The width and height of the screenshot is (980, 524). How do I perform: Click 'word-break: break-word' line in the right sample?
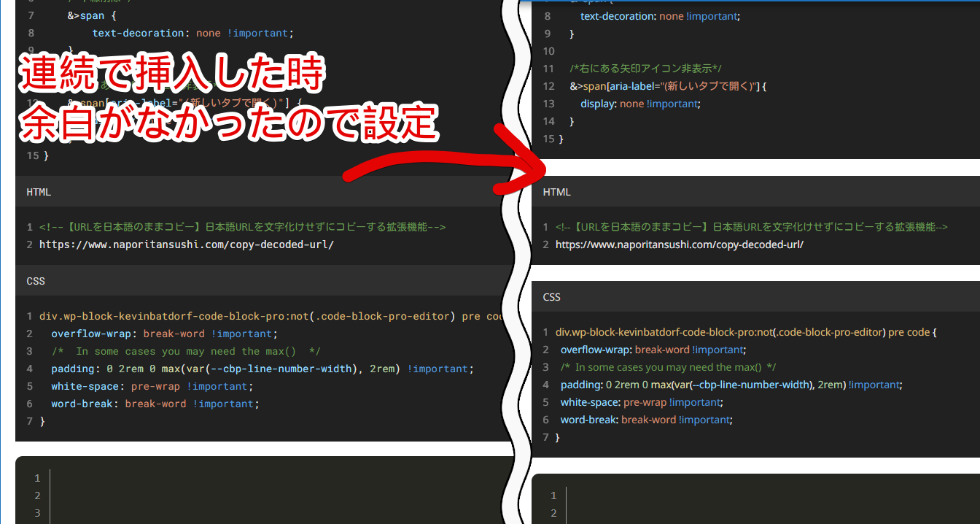tap(646, 420)
